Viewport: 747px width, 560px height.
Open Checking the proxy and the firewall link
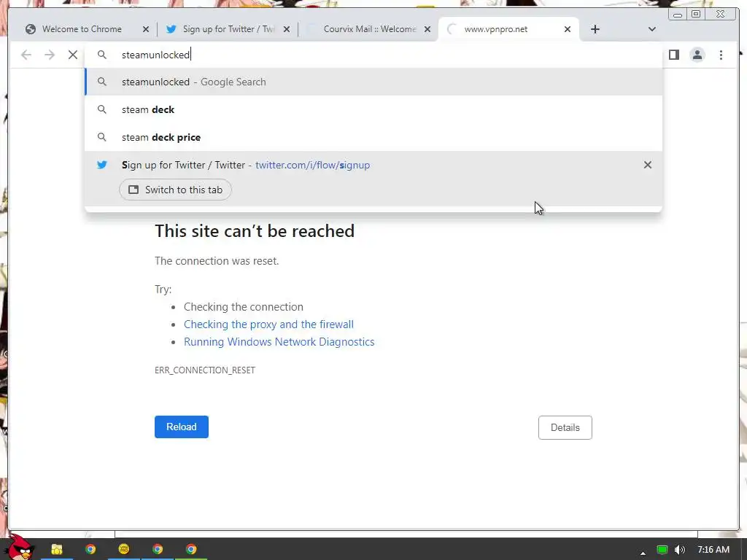click(x=268, y=324)
